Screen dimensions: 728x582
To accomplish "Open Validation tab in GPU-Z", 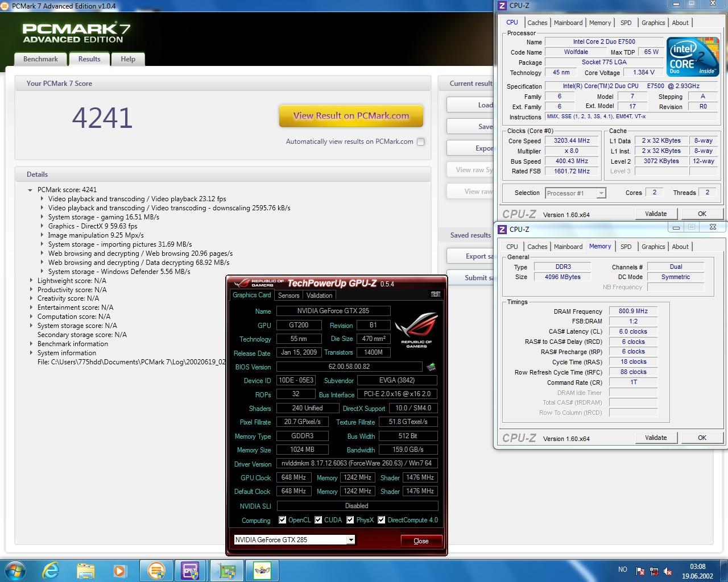I will [319, 296].
